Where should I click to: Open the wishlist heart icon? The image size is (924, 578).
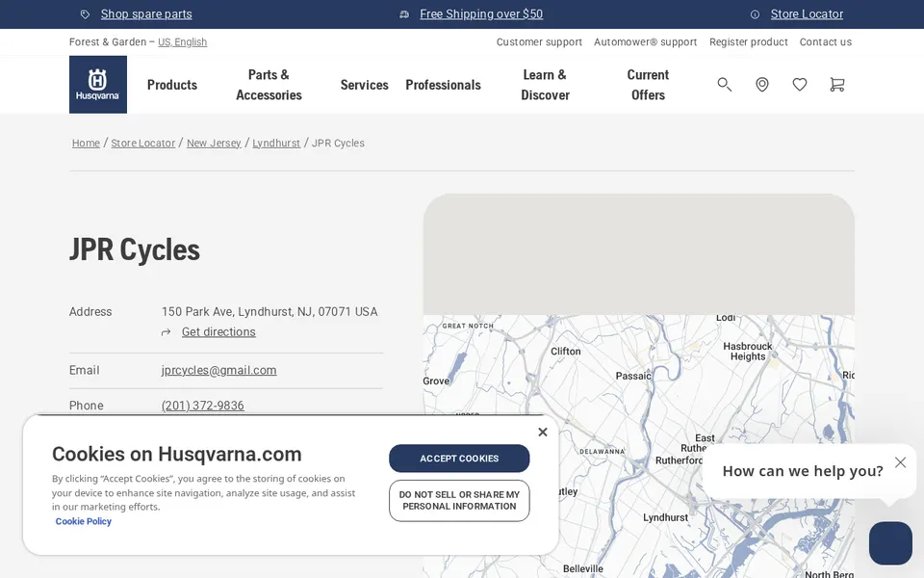pyautogui.click(x=800, y=85)
